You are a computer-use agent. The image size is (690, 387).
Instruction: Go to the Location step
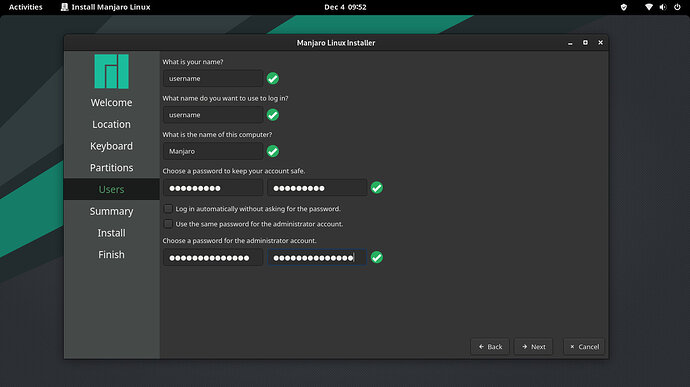[111, 124]
